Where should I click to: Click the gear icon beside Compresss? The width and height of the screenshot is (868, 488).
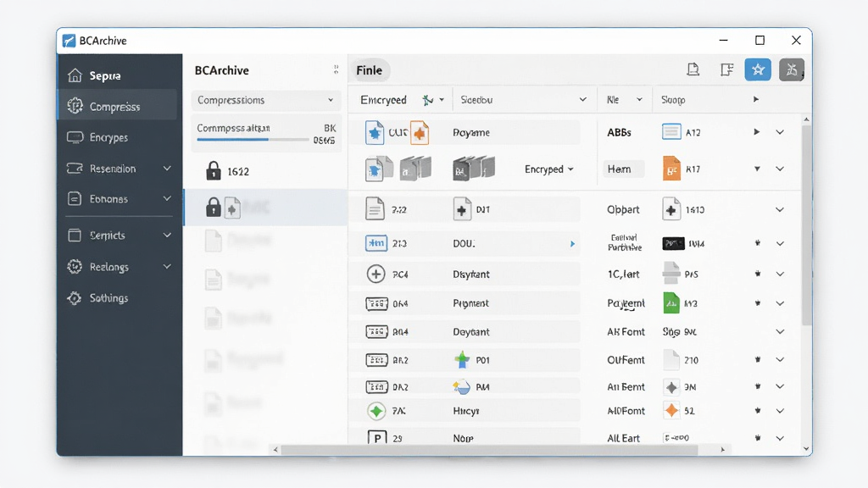click(75, 106)
